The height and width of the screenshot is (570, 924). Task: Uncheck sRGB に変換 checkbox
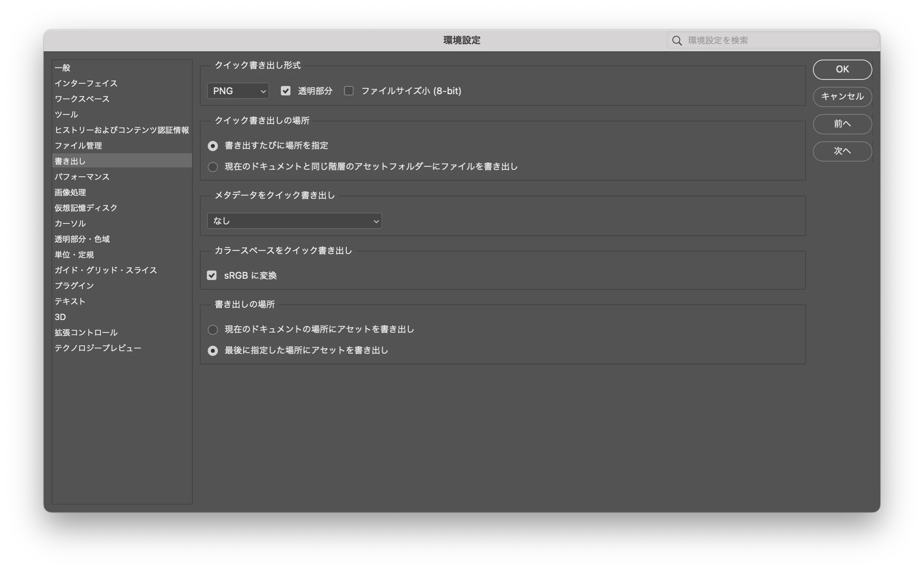point(212,276)
